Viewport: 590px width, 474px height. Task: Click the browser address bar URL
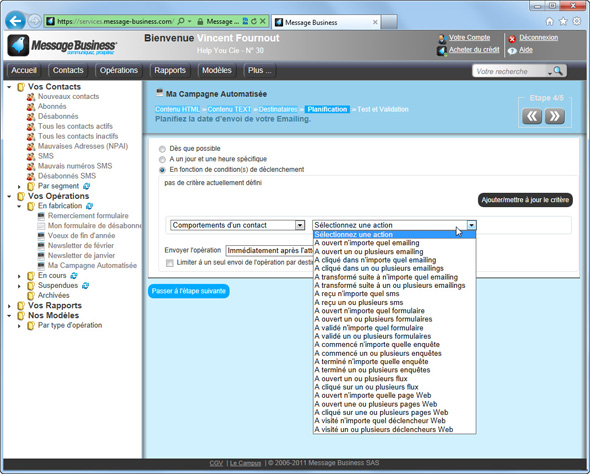[x=115, y=21]
